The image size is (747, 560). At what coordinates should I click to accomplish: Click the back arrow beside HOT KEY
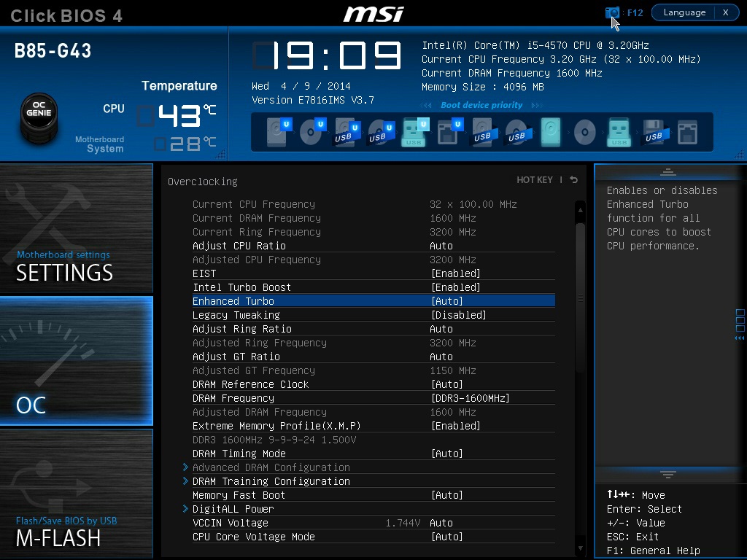tap(573, 179)
